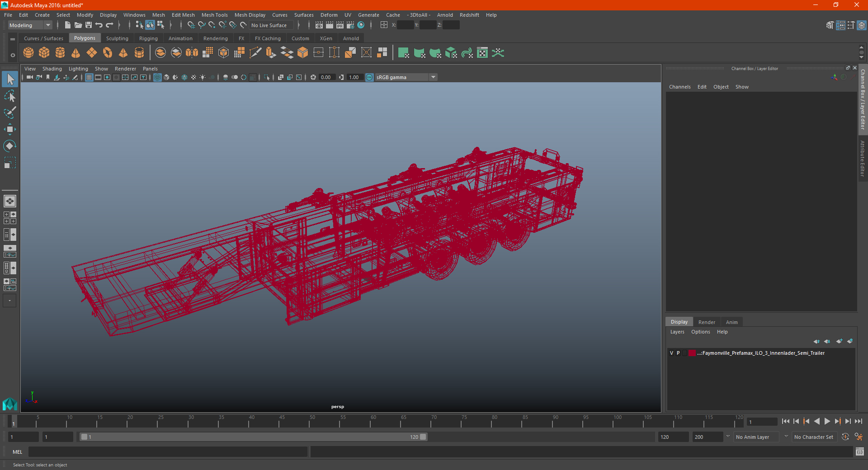This screenshot has width=868, height=470.
Task: Click the Multi-Cut knife shelf icon
Action: [255, 53]
